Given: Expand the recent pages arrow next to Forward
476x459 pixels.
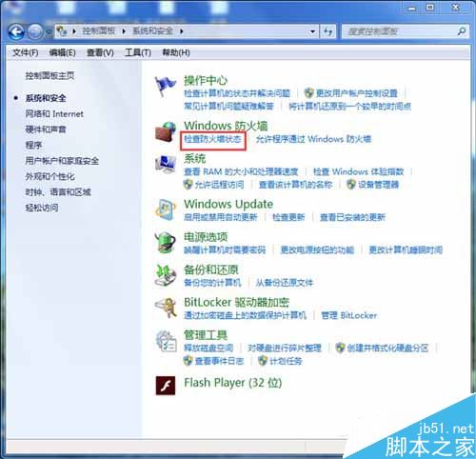Looking at the screenshot, I should point(49,31).
